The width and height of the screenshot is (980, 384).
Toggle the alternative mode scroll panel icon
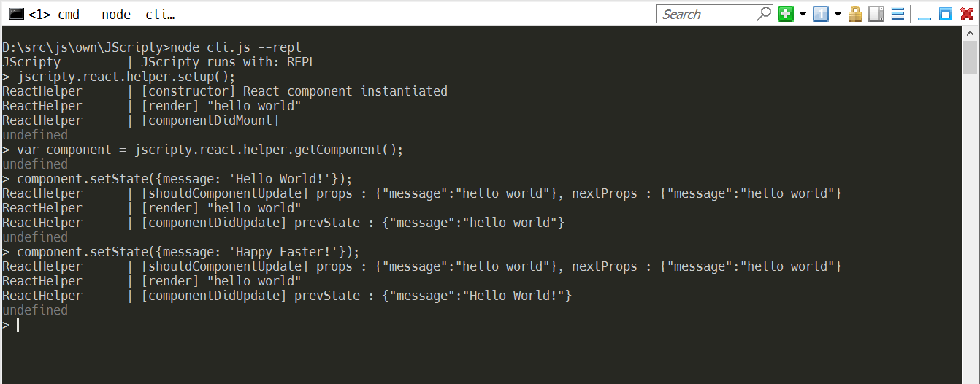point(876,14)
